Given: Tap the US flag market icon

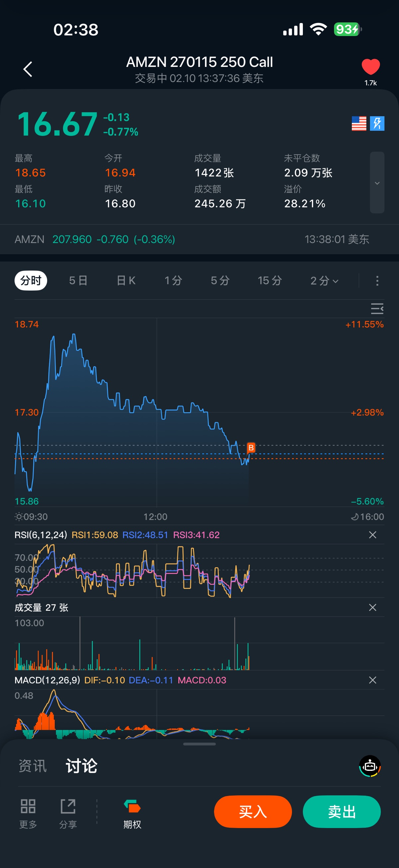Looking at the screenshot, I should coord(358,123).
